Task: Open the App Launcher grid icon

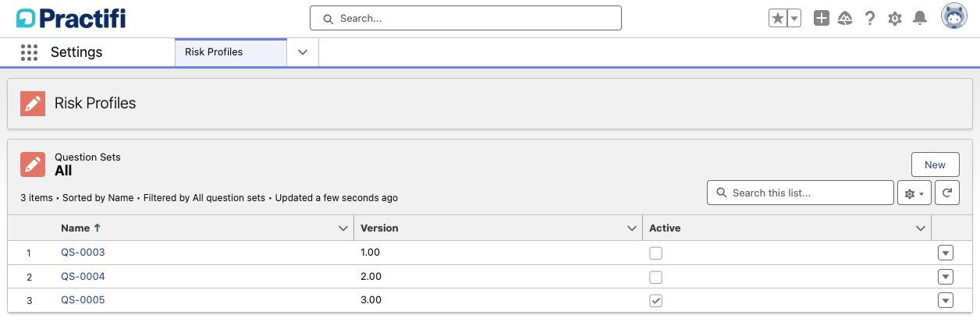Action: point(29,52)
